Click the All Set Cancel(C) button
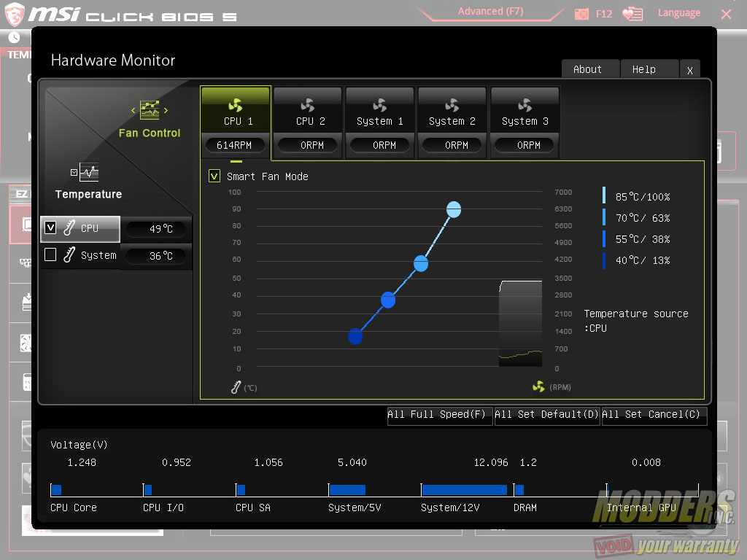The image size is (747, 560). [x=654, y=415]
